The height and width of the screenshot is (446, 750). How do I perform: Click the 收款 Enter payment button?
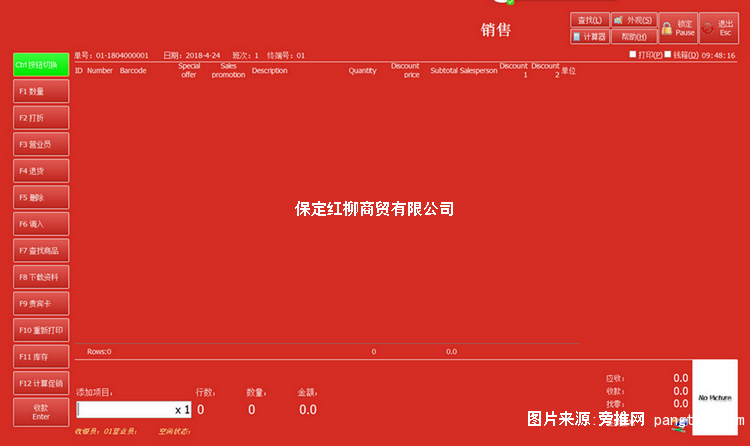(41, 412)
